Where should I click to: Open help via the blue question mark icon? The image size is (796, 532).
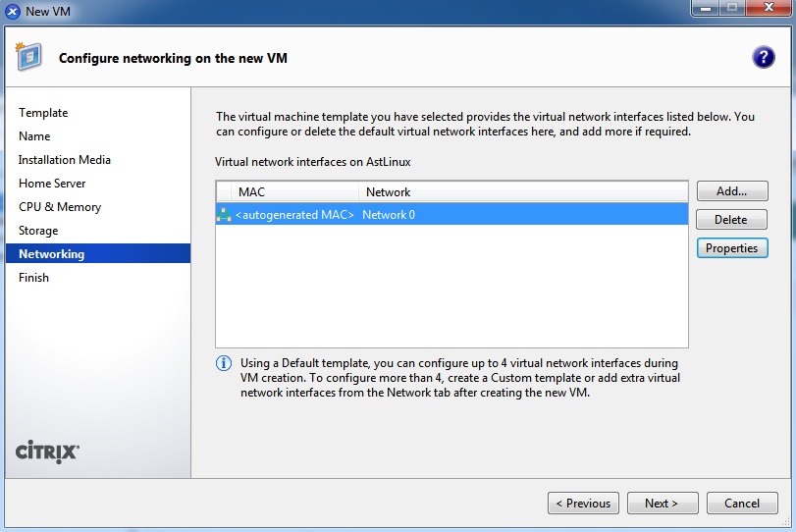pos(763,57)
